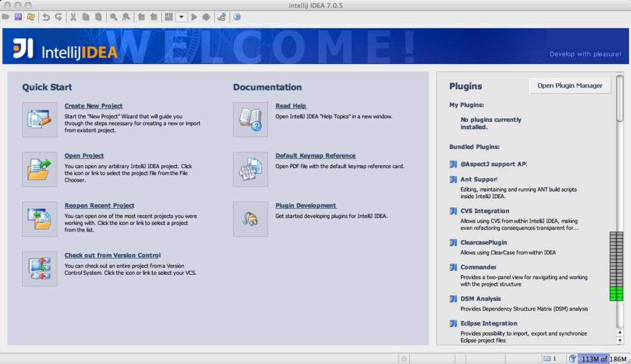Select the DSM Analysis plugin entry

point(481,299)
